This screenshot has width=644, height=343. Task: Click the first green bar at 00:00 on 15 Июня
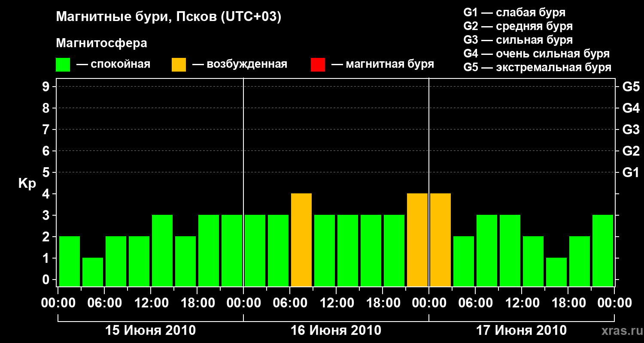point(70,261)
